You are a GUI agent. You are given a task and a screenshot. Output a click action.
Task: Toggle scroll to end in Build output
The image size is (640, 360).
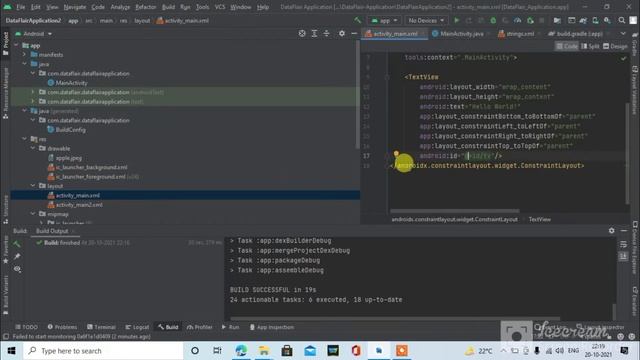[x=623, y=256]
